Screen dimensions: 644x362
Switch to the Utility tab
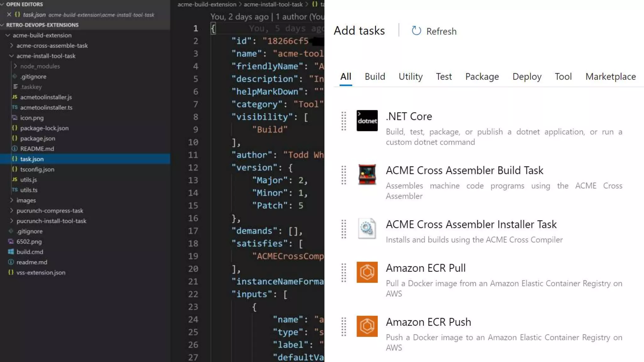point(410,77)
